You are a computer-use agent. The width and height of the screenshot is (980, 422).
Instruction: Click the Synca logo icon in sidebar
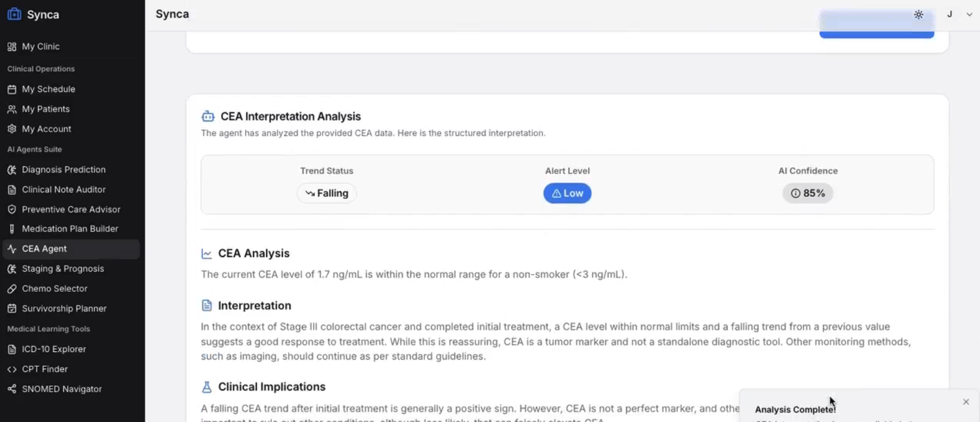pyautogui.click(x=14, y=14)
